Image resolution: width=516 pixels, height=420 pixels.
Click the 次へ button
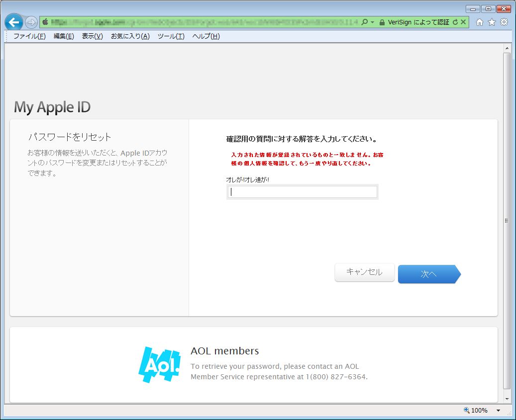coord(429,274)
